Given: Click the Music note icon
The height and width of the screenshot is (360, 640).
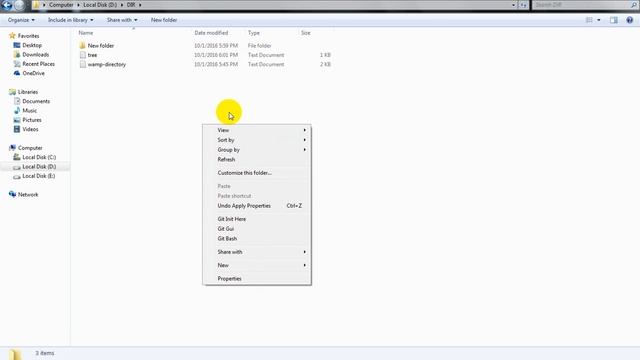Looking at the screenshot, I should click(x=17, y=111).
